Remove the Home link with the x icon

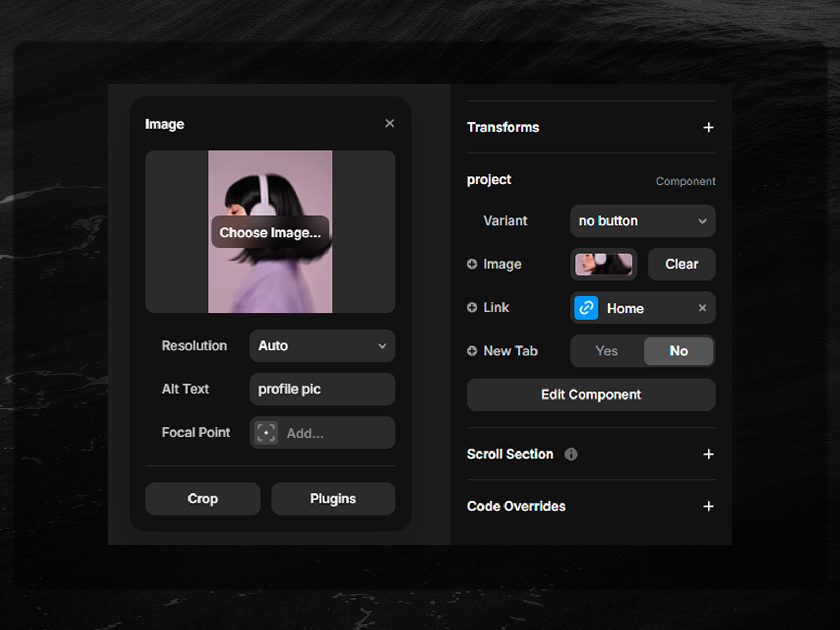(702, 308)
